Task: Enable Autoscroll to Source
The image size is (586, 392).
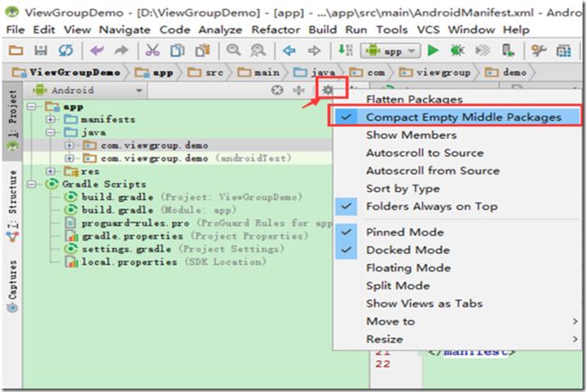Action: (456, 153)
